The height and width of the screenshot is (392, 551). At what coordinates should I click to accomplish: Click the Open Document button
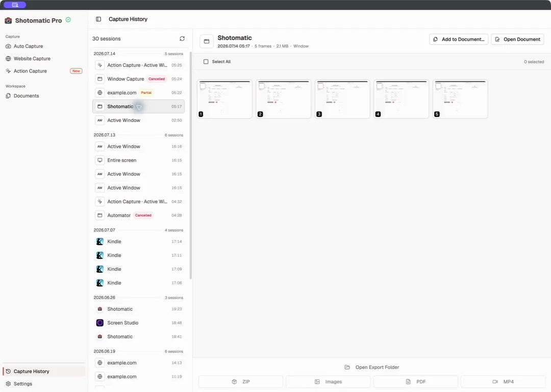click(x=518, y=39)
